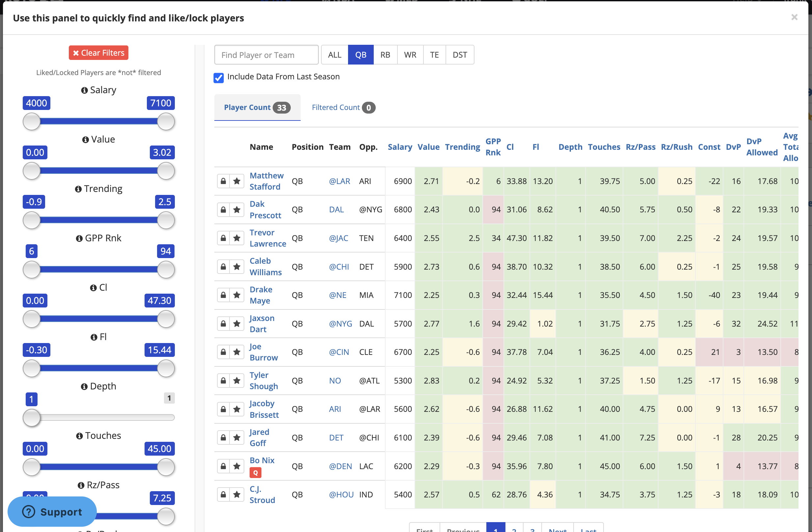Image resolution: width=812 pixels, height=532 pixels.
Task: Star Jacoby Brissett as liked
Action: 237,409
